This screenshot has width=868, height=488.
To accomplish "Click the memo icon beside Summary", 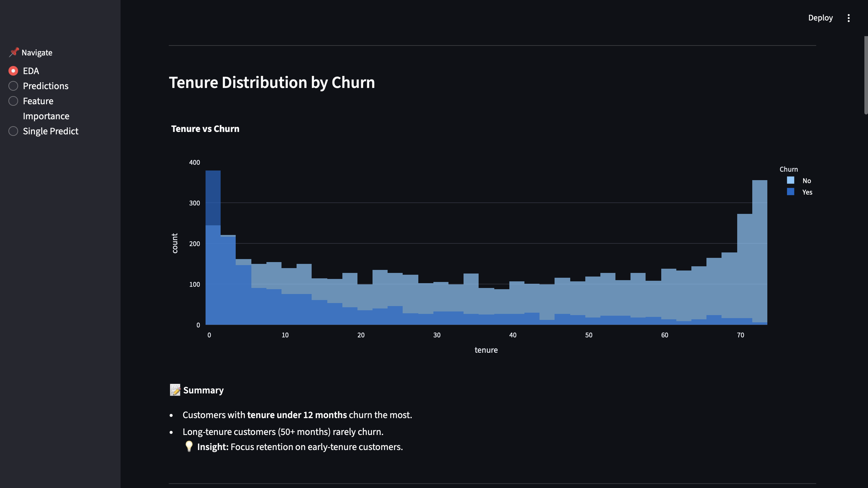I will tap(175, 390).
